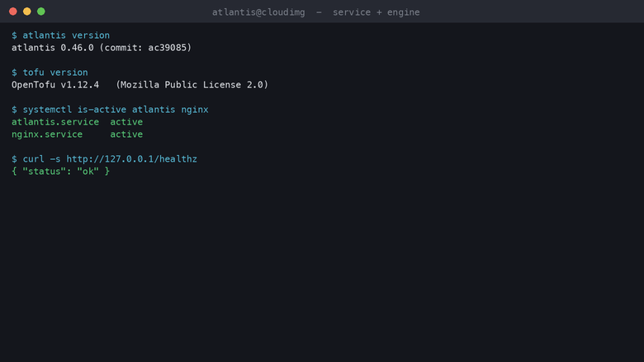Viewport: 644px width, 362px height.
Task: Click the 'OpenTofu v1.12.4' output text
Action: (55, 85)
